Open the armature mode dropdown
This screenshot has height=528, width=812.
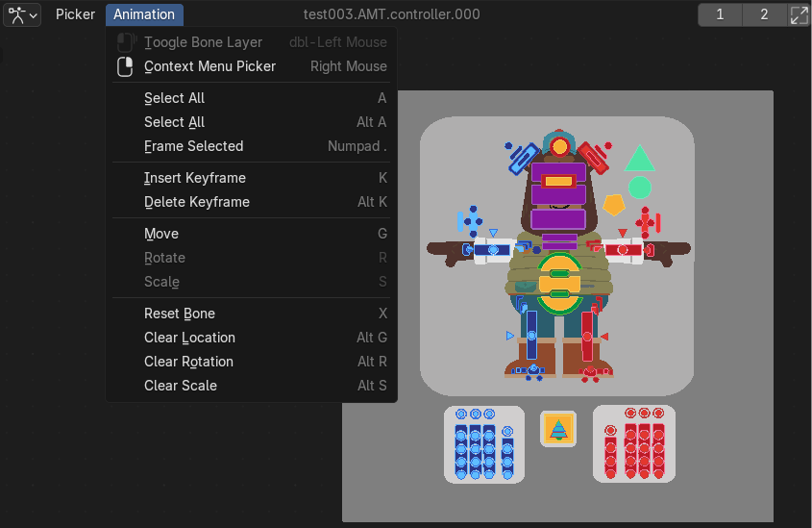pyautogui.click(x=23, y=14)
